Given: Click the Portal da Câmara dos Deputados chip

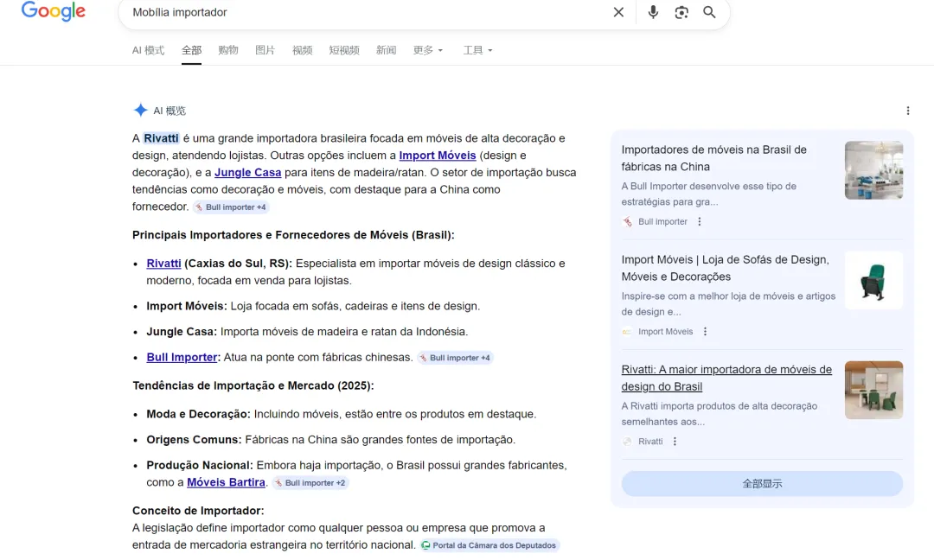Looking at the screenshot, I should click(x=489, y=545).
